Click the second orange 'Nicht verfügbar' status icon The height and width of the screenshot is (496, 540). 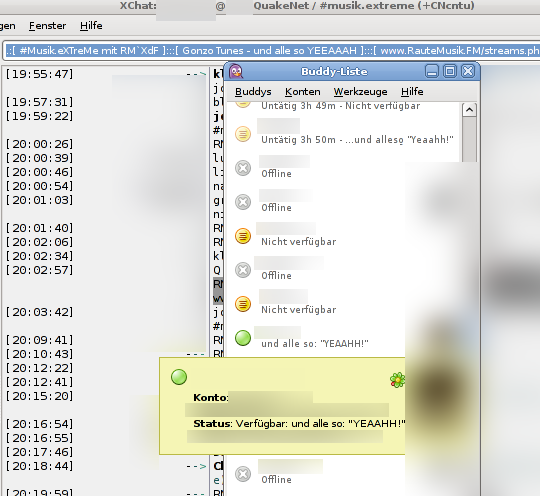(x=243, y=304)
